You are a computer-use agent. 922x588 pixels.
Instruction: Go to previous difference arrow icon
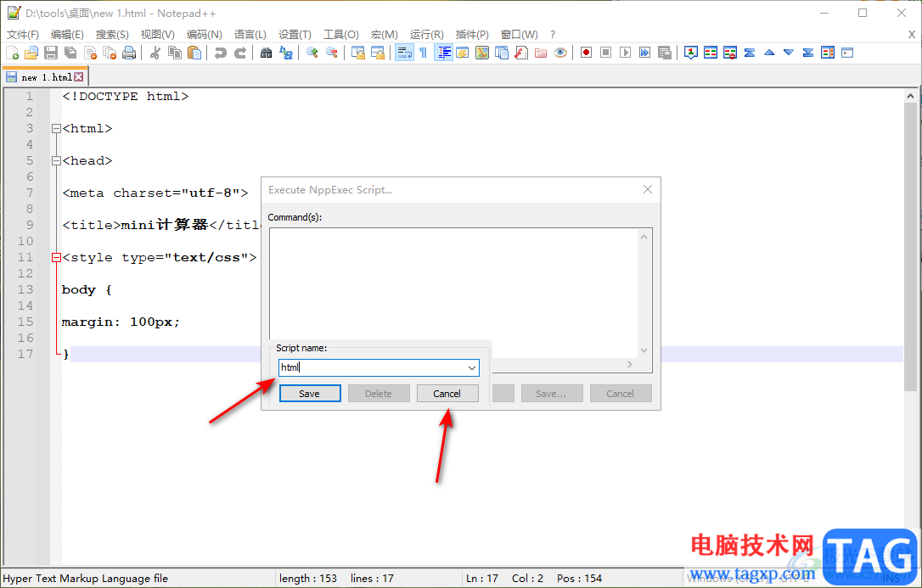pos(769,53)
